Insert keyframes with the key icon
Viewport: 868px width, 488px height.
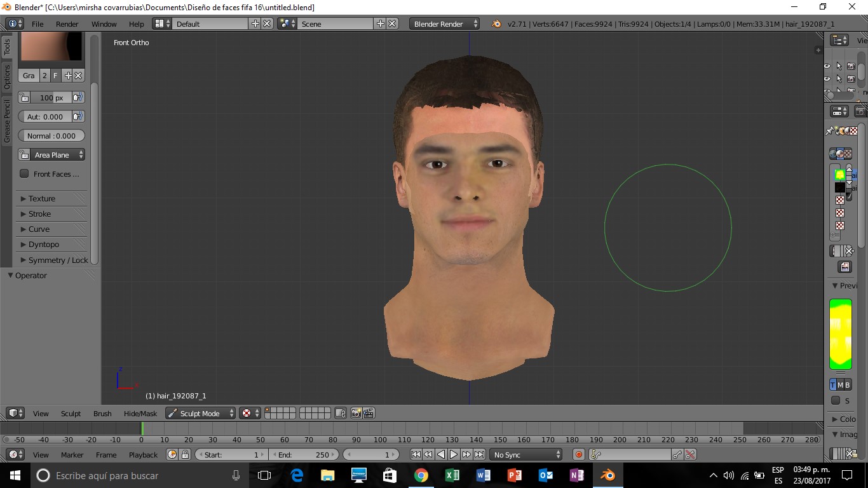[x=677, y=454]
